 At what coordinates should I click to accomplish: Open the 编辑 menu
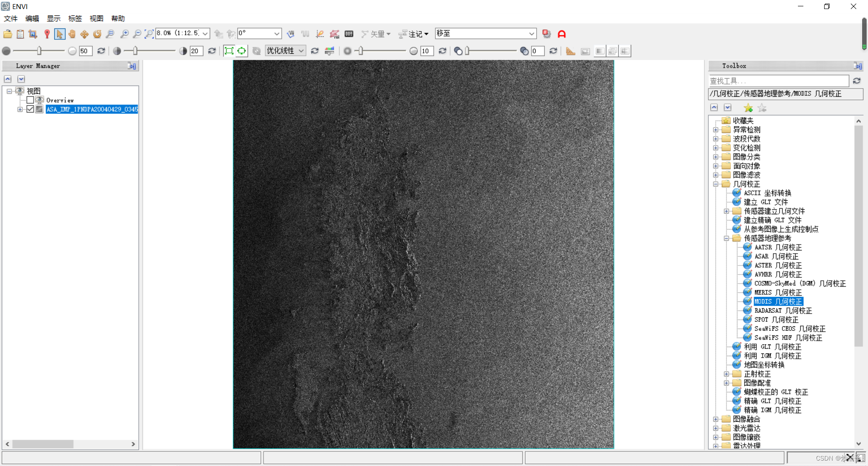point(32,19)
